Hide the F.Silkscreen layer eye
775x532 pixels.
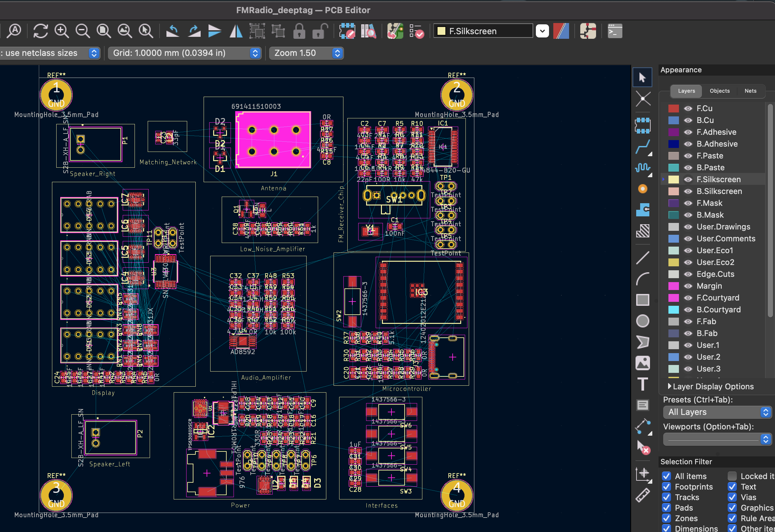(688, 179)
